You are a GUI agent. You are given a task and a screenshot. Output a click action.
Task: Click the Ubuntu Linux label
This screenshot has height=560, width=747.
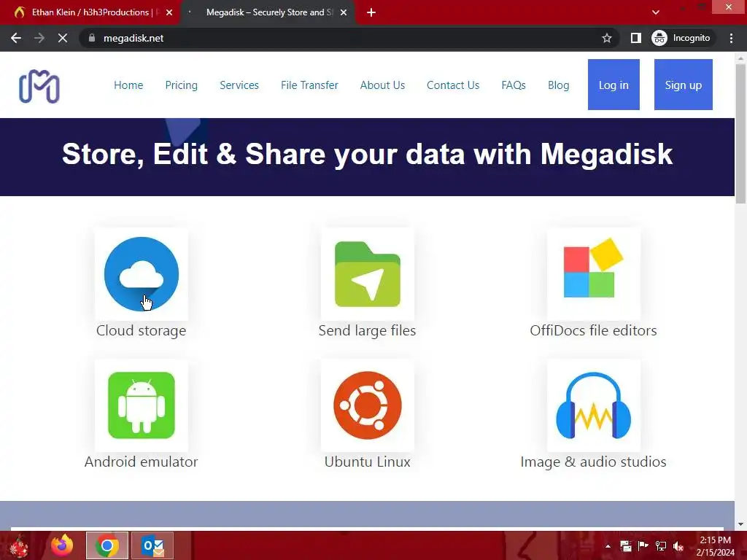point(368,462)
